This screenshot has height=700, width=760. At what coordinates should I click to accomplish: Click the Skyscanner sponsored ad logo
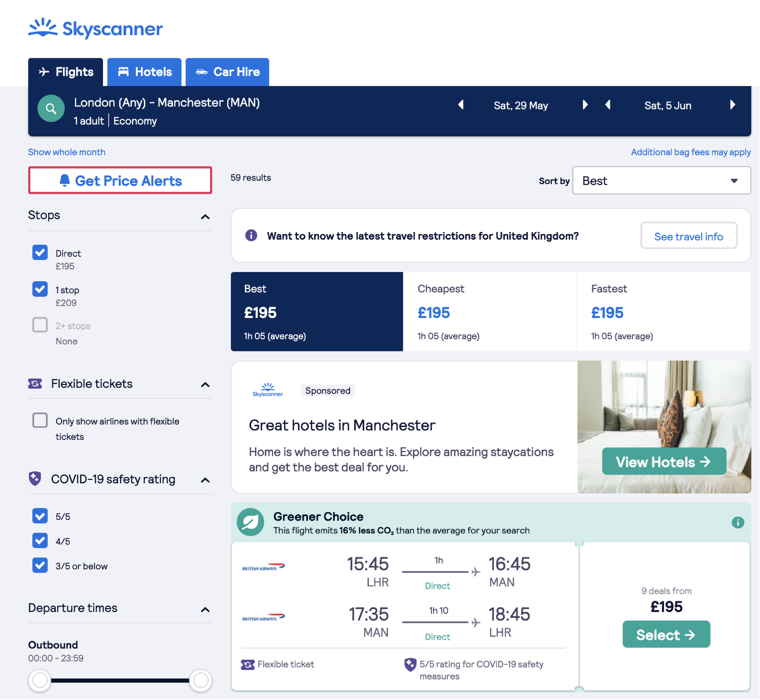[268, 390]
